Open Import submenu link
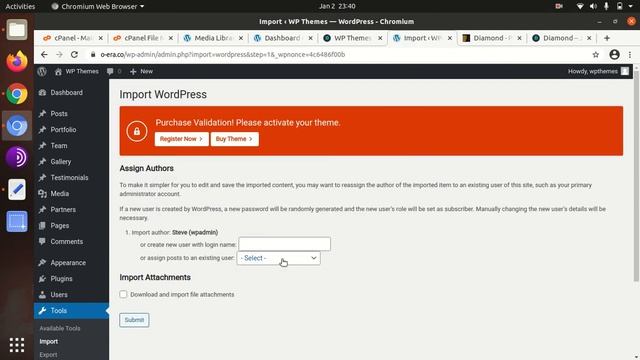Screen dimensions: 640x360 pos(49,342)
